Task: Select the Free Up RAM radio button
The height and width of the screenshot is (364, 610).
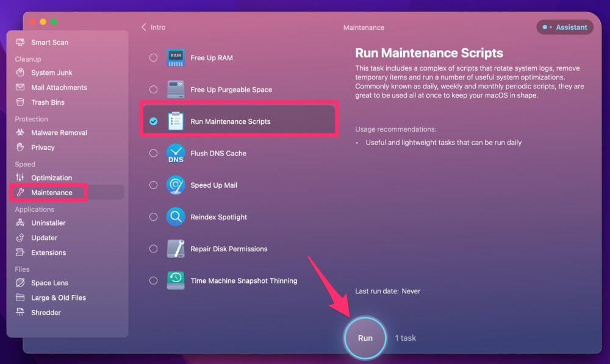Action: pos(153,57)
